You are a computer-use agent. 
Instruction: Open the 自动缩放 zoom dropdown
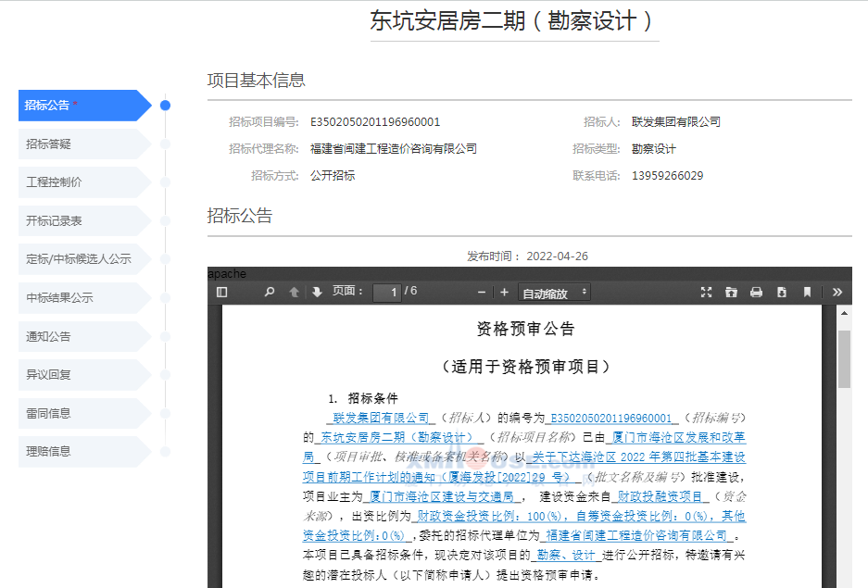pyautogui.click(x=555, y=293)
